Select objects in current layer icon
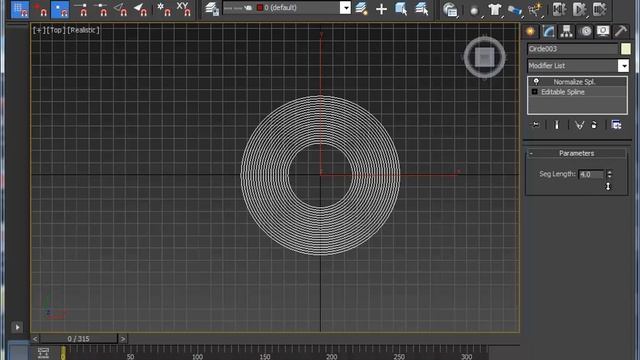Image resolution: width=640 pixels, height=360 pixels. pyautogui.click(x=401, y=9)
